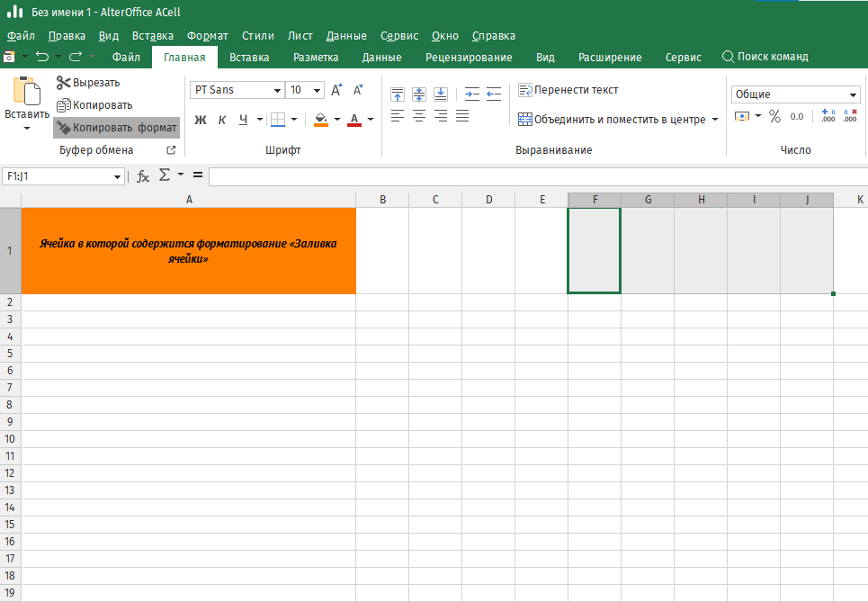Viewport: 868px width, 602px height.
Task: Cut selection with Вырезать
Action: [88, 83]
